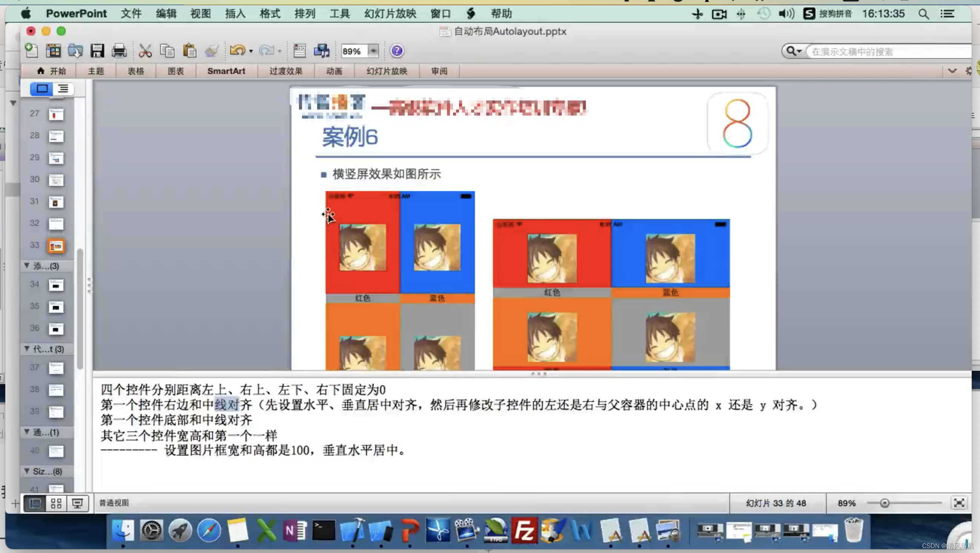Select the portrait screenshot image on slide
Screen dimensions: 980x553
click(x=400, y=281)
